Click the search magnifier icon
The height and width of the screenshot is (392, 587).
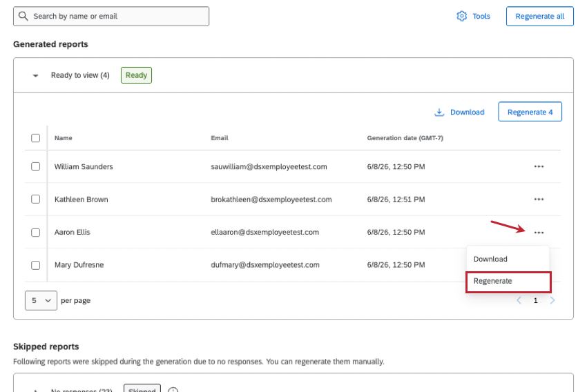(23, 16)
